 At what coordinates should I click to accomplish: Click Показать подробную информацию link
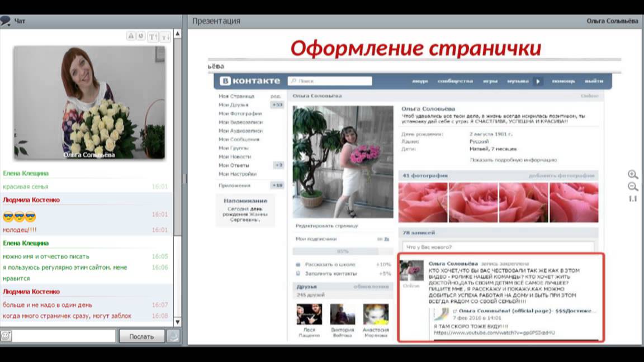pyautogui.click(x=513, y=160)
